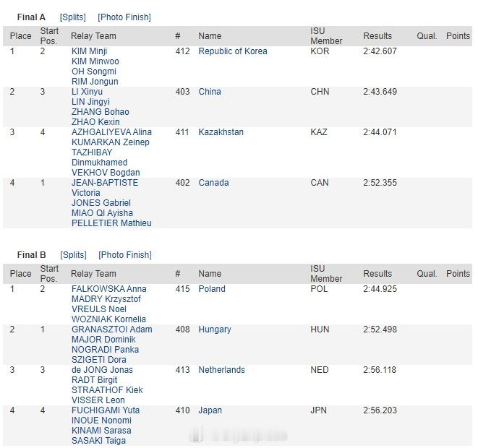Screen dimensions: 478x448
Task: Open Republic of Korea team link
Action: [233, 51]
